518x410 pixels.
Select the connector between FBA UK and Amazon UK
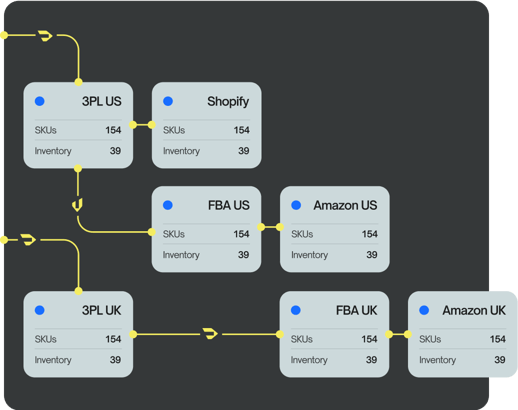398,334
